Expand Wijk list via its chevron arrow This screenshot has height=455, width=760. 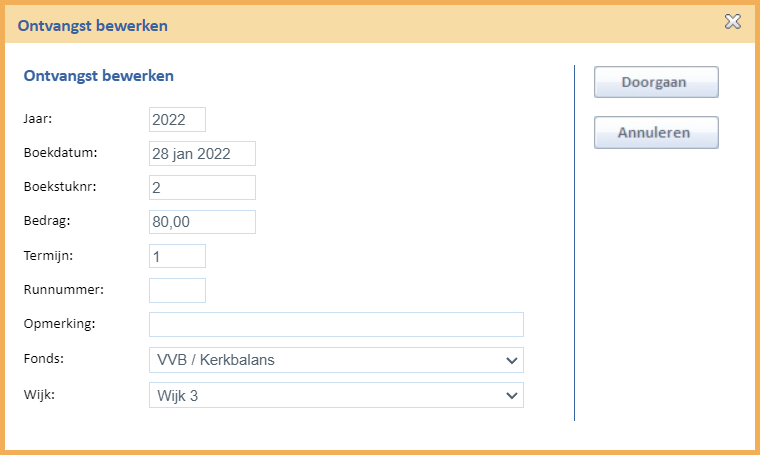[511, 396]
